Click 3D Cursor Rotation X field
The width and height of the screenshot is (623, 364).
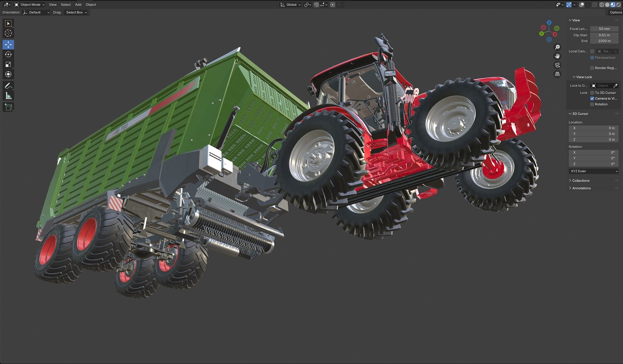point(594,153)
